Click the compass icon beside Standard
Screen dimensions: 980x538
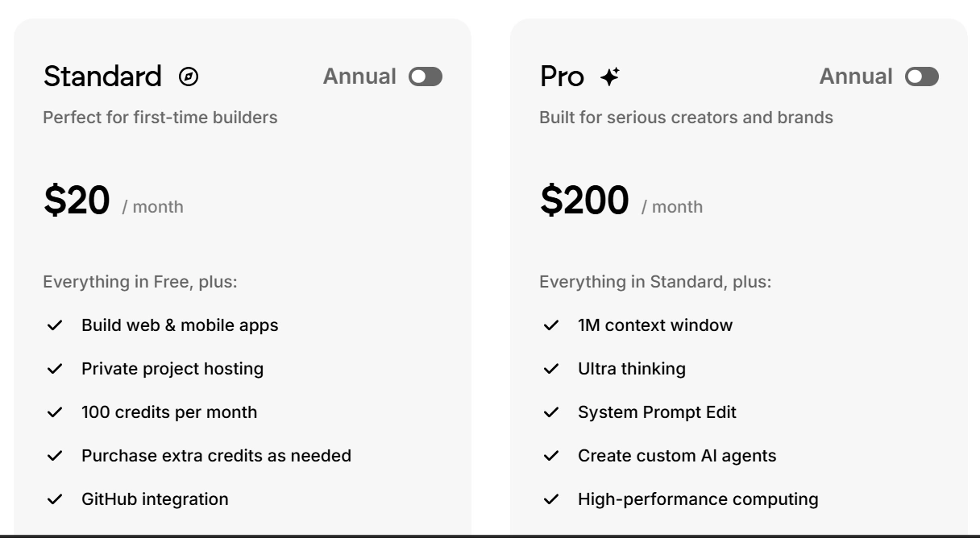pyautogui.click(x=189, y=77)
